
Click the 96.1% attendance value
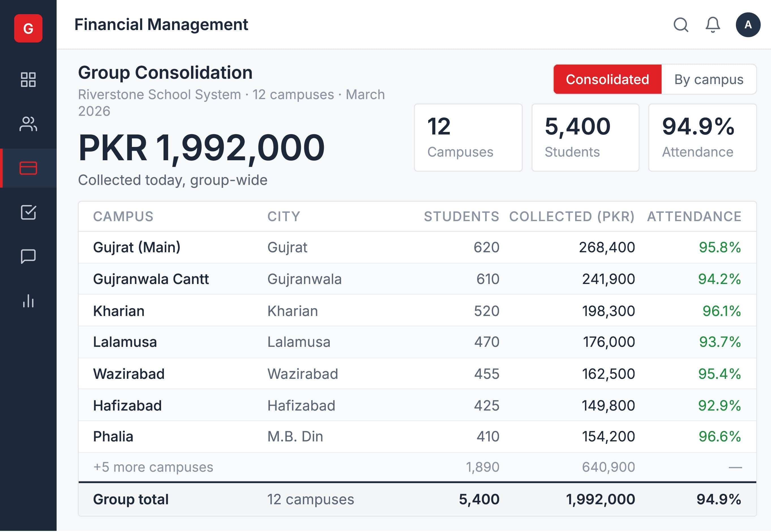click(722, 311)
